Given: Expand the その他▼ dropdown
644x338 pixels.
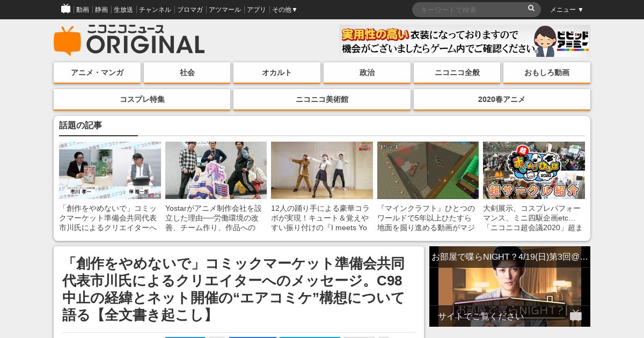Looking at the screenshot, I should (284, 10).
